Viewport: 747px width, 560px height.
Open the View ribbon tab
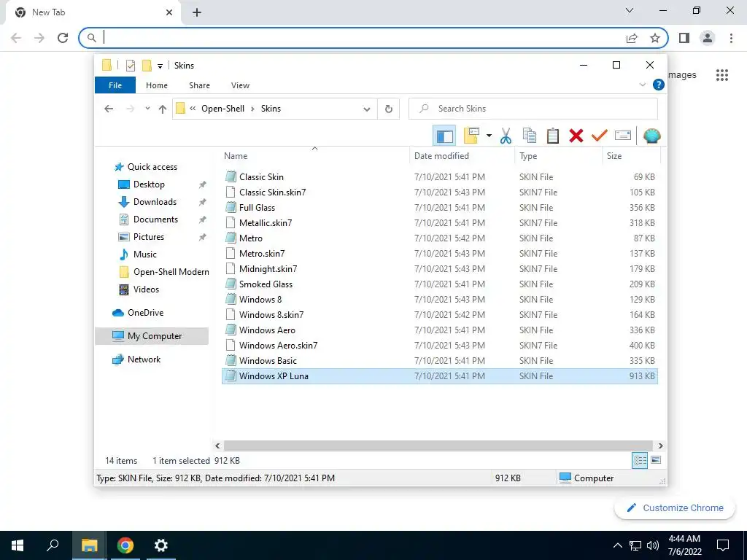point(240,85)
